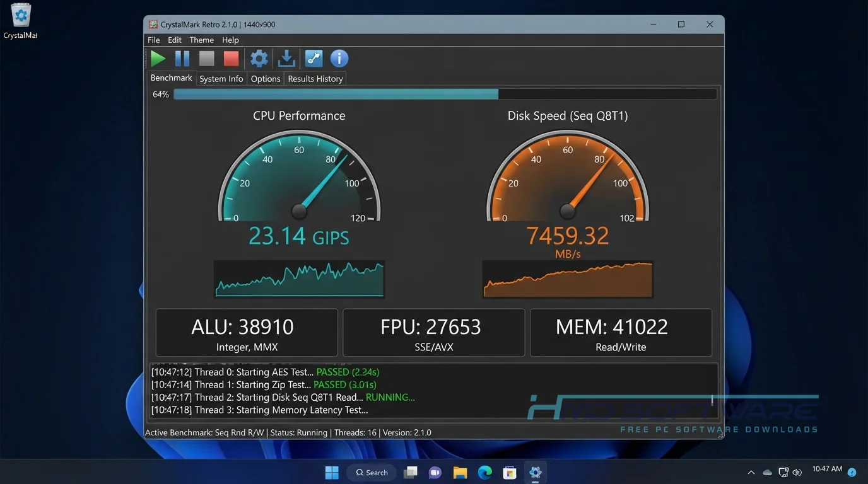Go to the Options tab

click(x=266, y=79)
